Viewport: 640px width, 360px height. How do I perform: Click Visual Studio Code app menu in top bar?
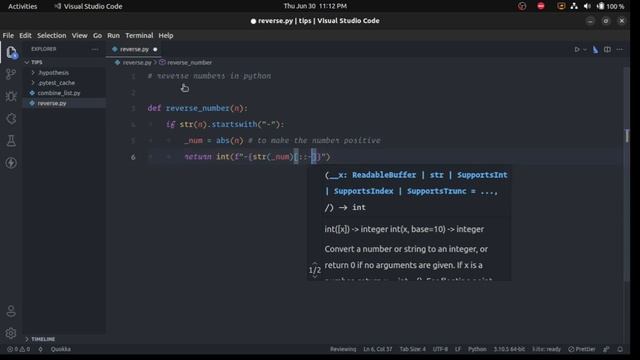[x=89, y=6]
